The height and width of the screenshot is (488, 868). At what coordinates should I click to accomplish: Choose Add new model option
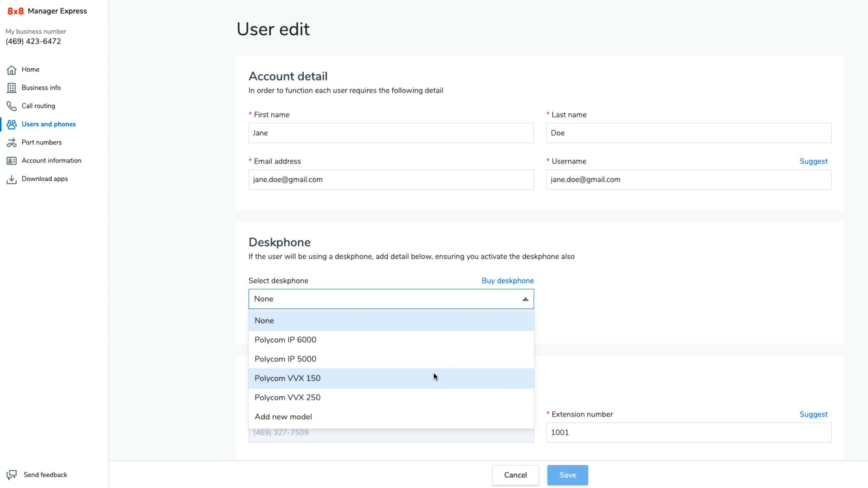(x=391, y=417)
